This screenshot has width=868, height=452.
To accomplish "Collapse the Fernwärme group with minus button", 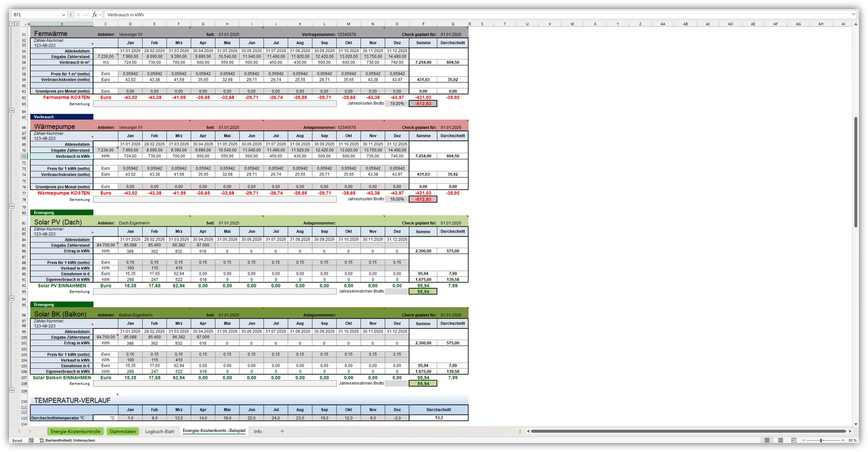I will pos(12,111).
